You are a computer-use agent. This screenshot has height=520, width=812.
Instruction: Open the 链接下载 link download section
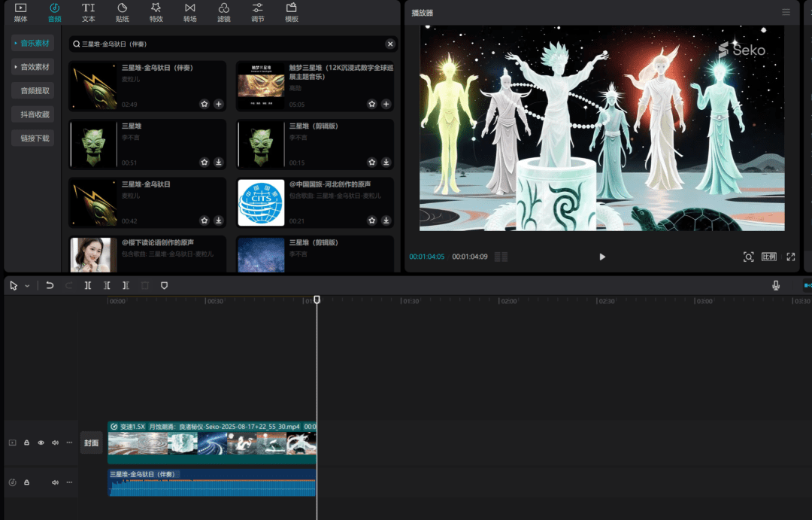click(32, 138)
